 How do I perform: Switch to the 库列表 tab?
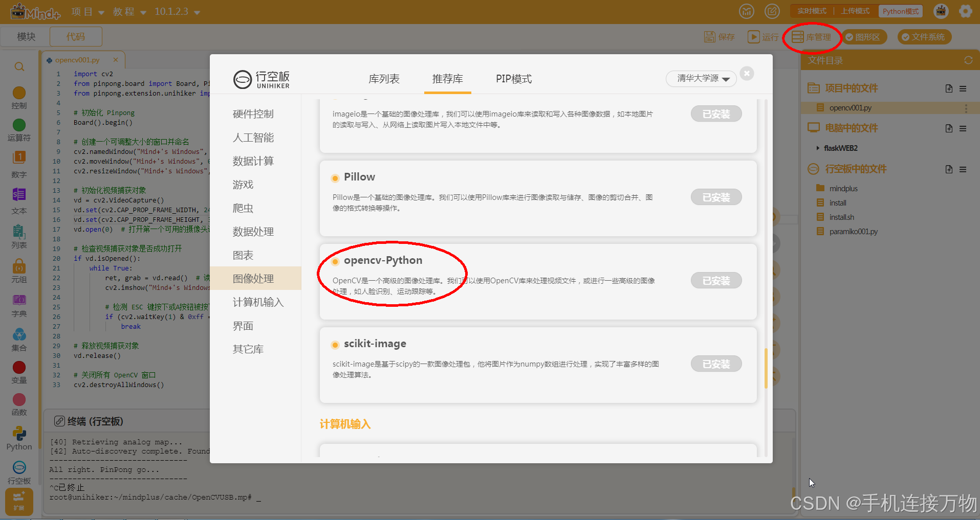coord(384,79)
